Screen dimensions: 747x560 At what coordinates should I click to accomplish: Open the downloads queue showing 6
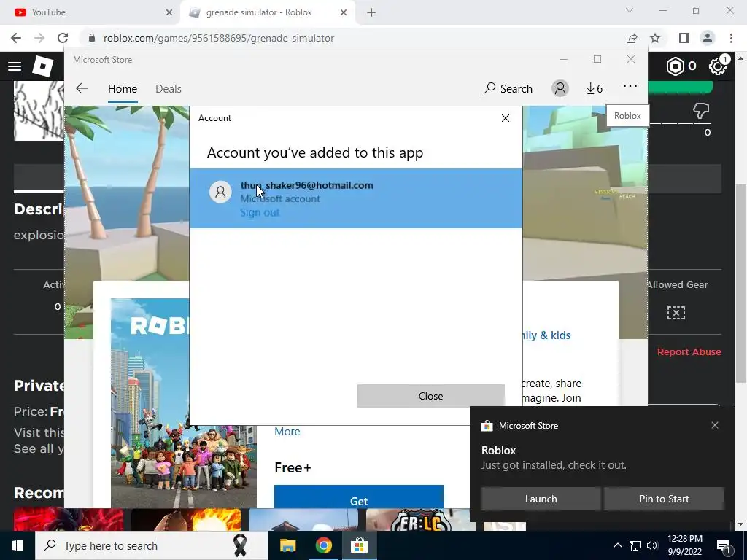click(x=595, y=88)
